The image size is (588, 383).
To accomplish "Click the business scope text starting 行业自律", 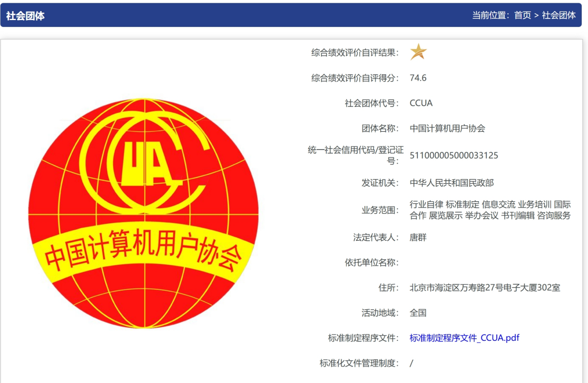I will click(x=490, y=210).
